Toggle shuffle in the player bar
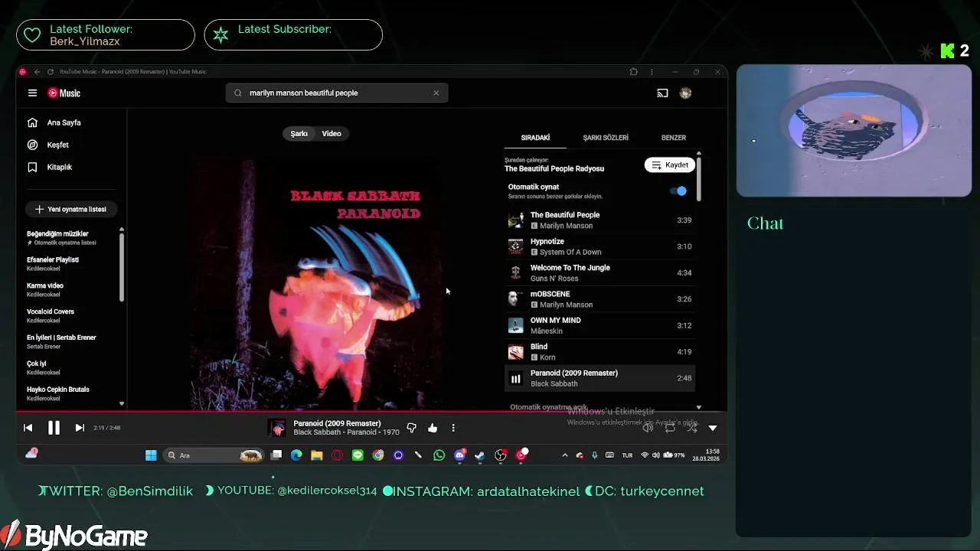The width and height of the screenshot is (980, 551). point(691,428)
